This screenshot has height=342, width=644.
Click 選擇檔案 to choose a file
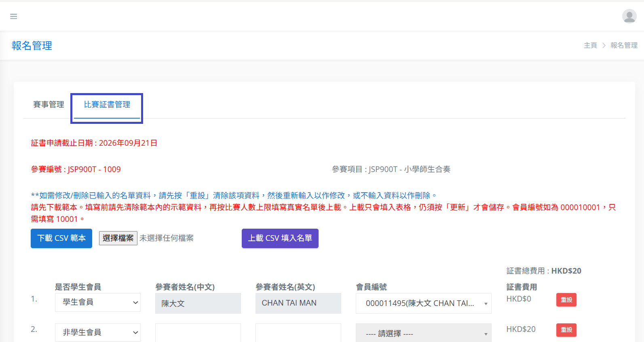pos(118,238)
